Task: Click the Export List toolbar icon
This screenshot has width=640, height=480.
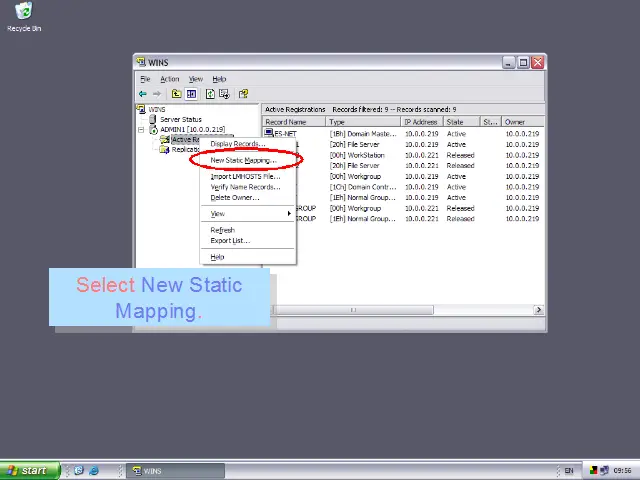Action: 224,94
